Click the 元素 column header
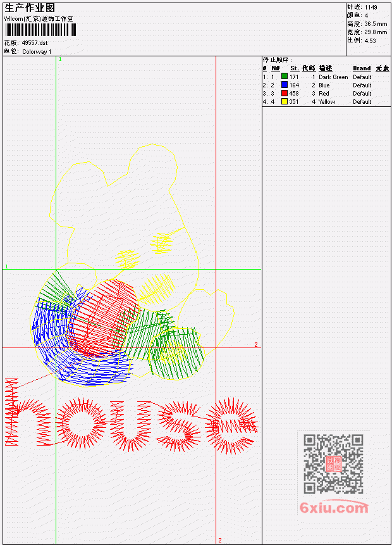 click(383, 68)
